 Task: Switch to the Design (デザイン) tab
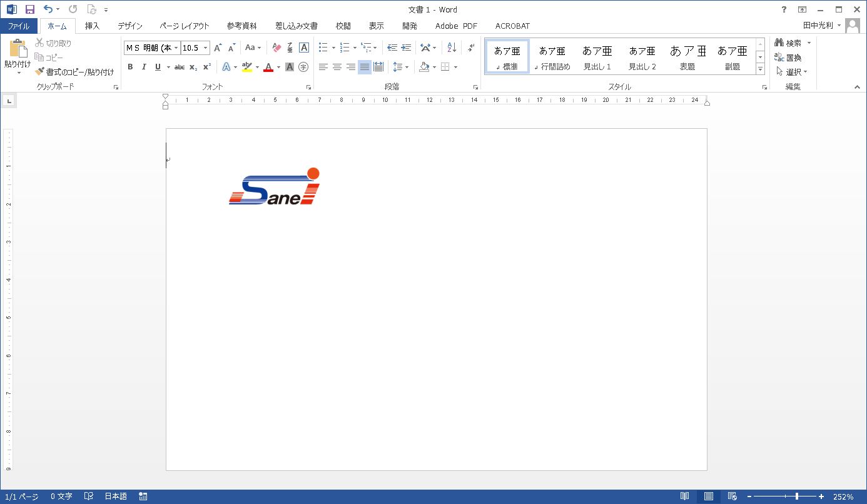click(130, 26)
